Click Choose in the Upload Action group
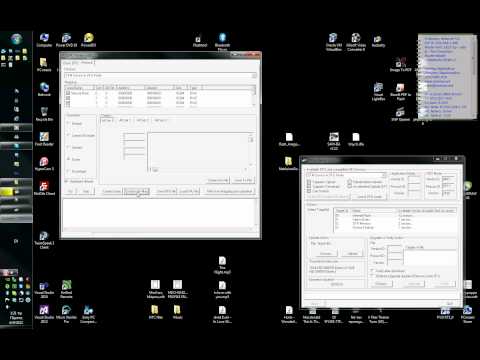The image size is (480, 360). (326, 254)
